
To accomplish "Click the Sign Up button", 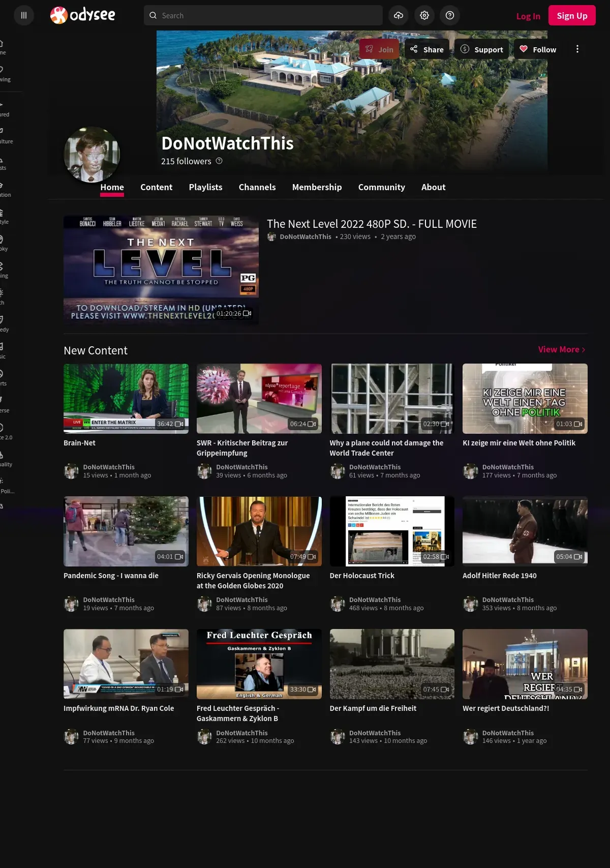I will [572, 16].
